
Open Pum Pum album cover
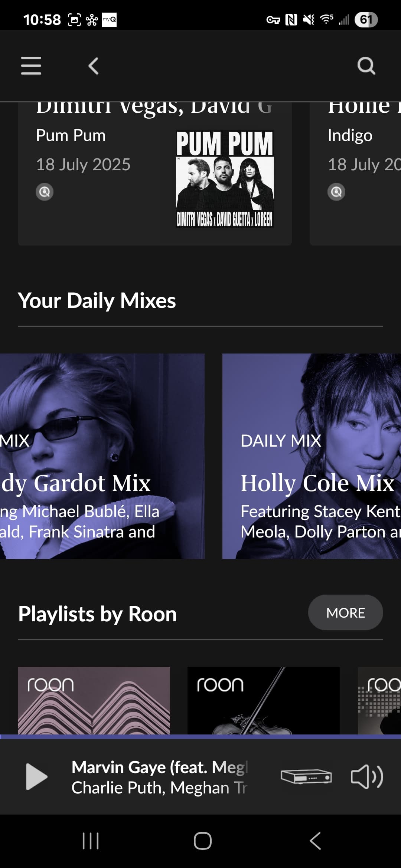click(225, 179)
